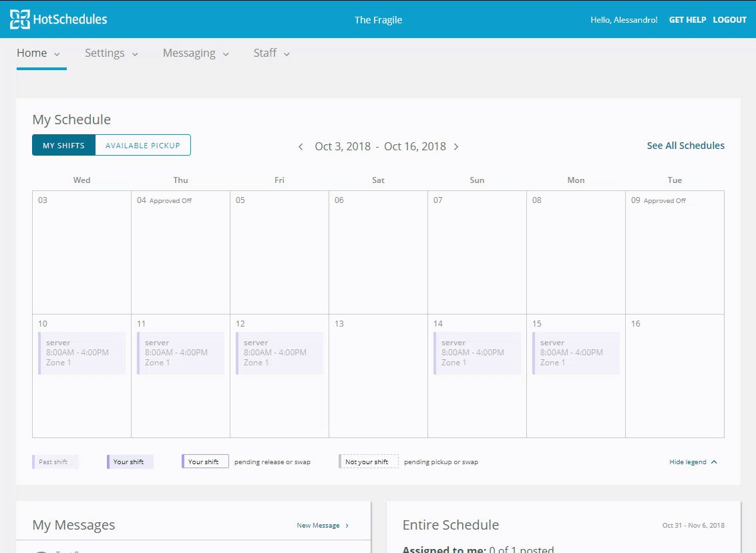Select server shift on October 10
Screen dimensions: 756x553
coord(82,353)
